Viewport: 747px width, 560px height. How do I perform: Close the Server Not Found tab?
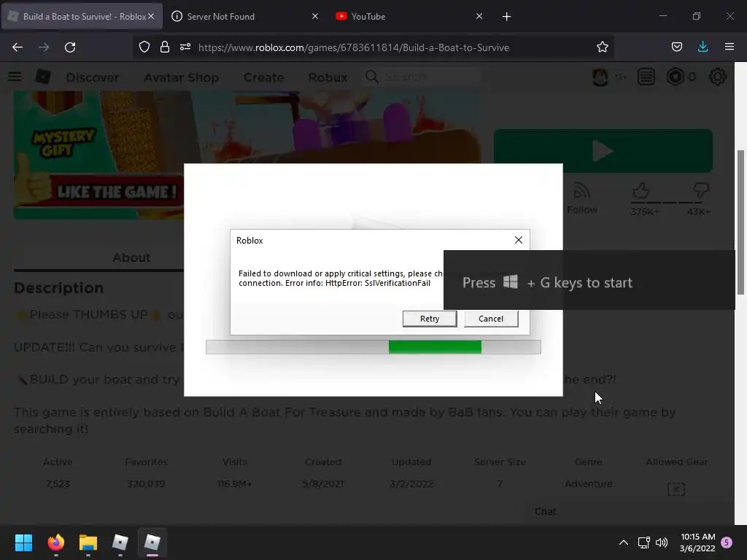coord(315,17)
